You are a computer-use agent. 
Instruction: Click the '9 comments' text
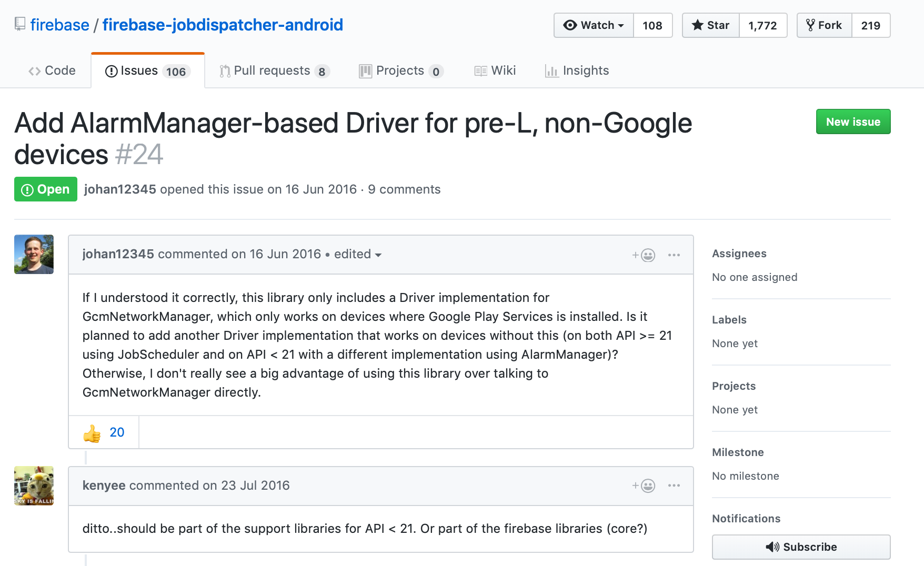(404, 189)
